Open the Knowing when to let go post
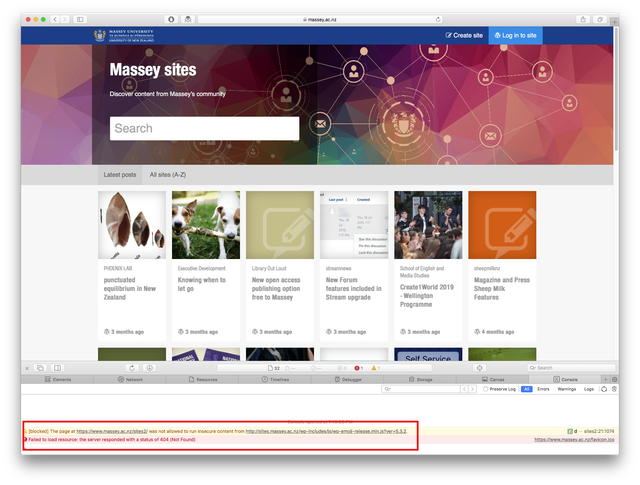640x485 pixels. tap(202, 284)
